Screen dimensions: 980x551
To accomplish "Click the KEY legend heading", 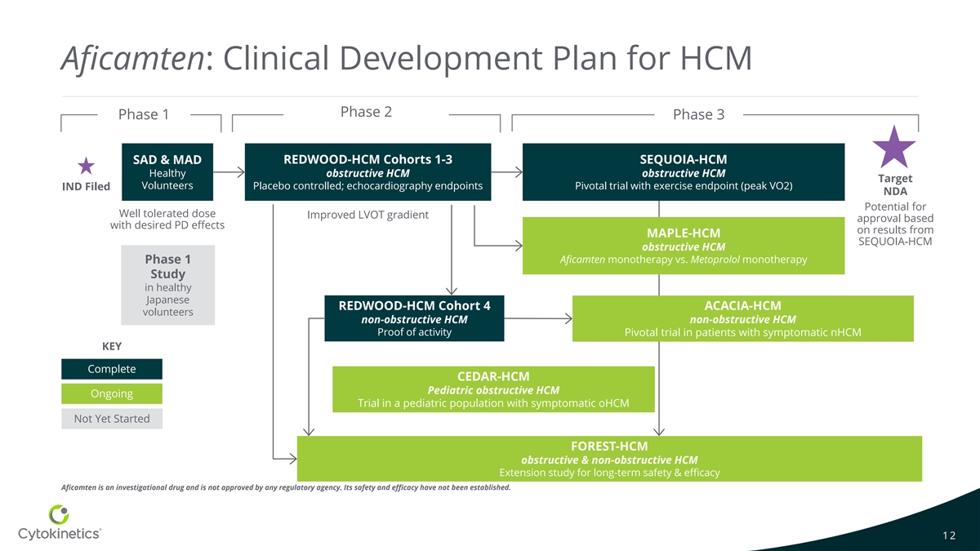I will click(112, 345).
